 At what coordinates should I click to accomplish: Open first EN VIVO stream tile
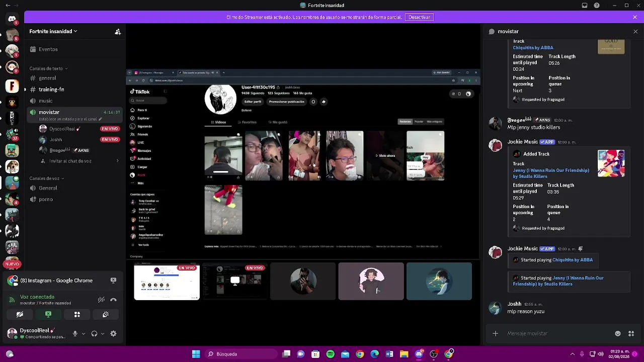click(167, 282)
